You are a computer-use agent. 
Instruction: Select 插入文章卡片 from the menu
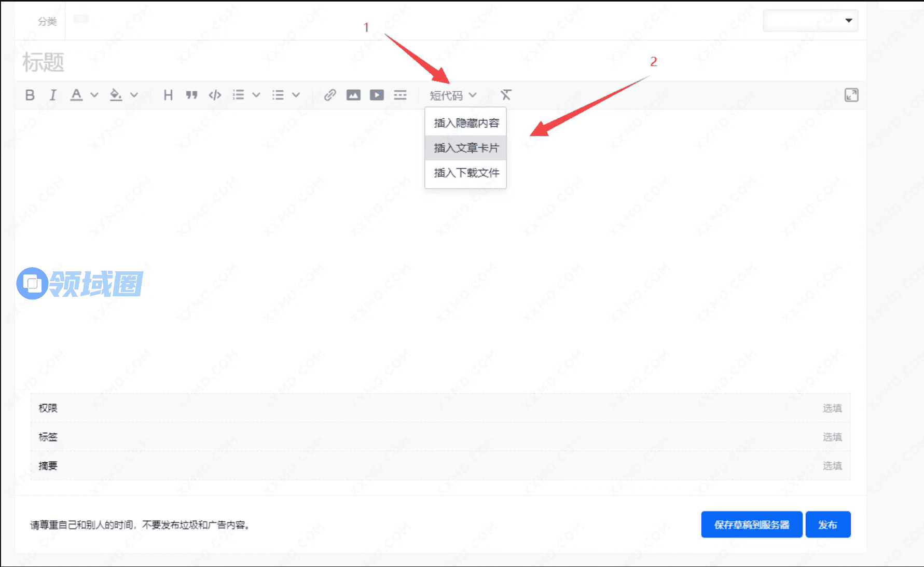point(466,148)
